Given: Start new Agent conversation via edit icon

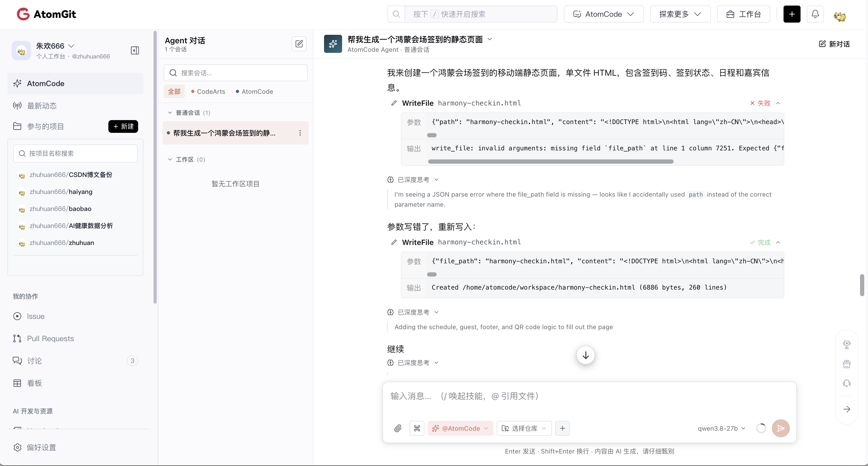Looking at the screenshot, I should pos(299,44).
